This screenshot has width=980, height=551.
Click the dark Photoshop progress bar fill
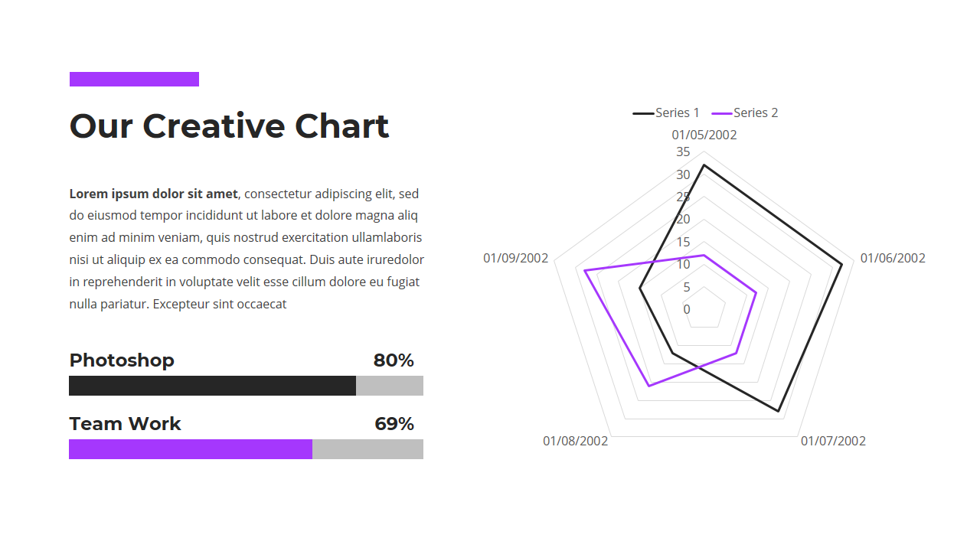point(212,386)
